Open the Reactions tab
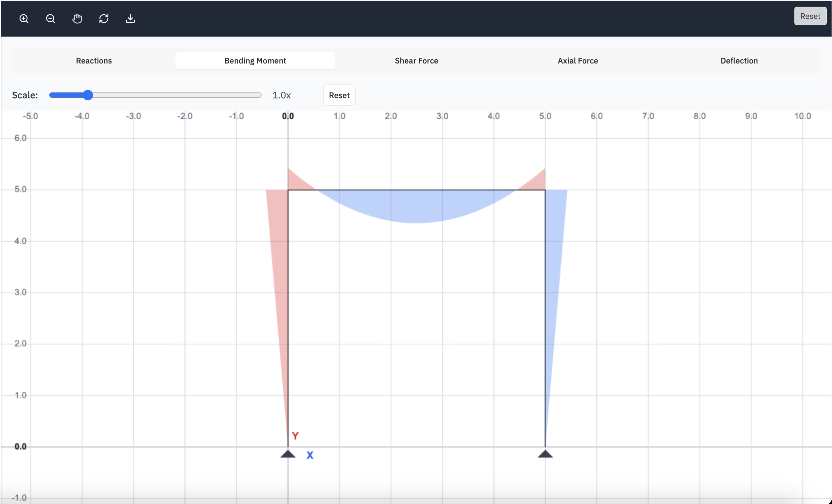This screenshot has height=504, width=832. click(x=94, y=61)
